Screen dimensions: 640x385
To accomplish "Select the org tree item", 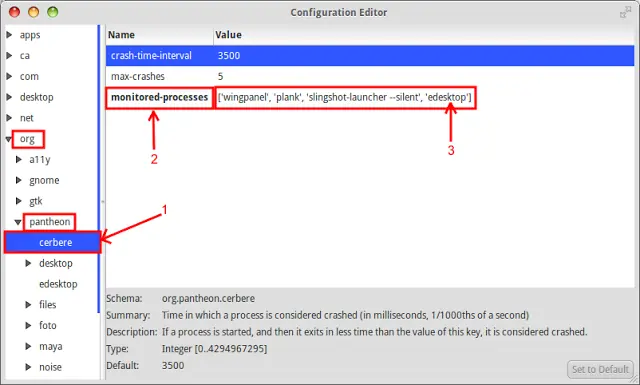I will [27, 139].
